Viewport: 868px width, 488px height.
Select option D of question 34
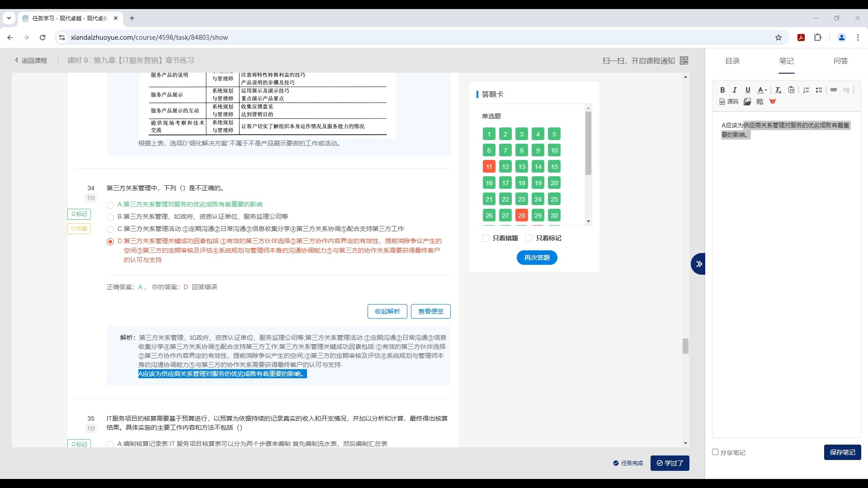click(x=110, y=242)
